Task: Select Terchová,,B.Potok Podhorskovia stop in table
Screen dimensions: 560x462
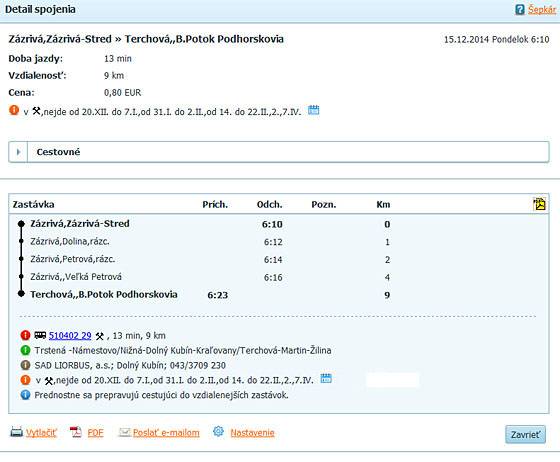Action: [x=104, y=295]
